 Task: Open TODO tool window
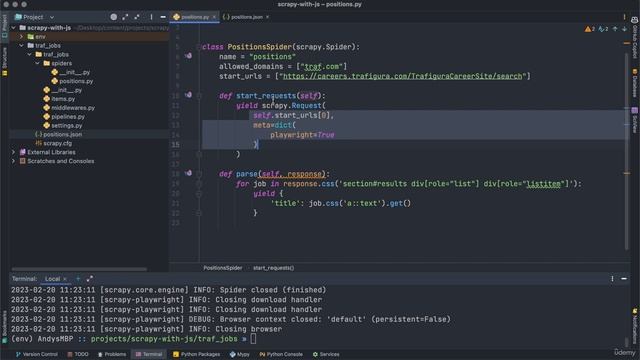coord(78,354)
